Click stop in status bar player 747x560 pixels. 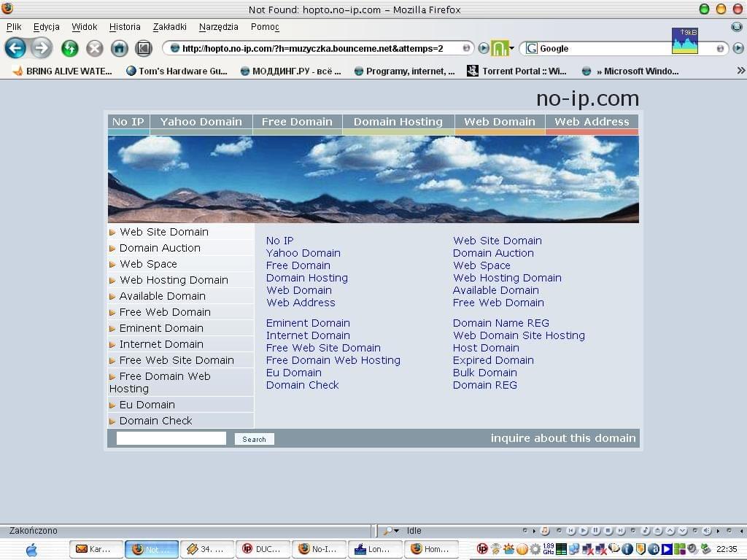(608, 530)
